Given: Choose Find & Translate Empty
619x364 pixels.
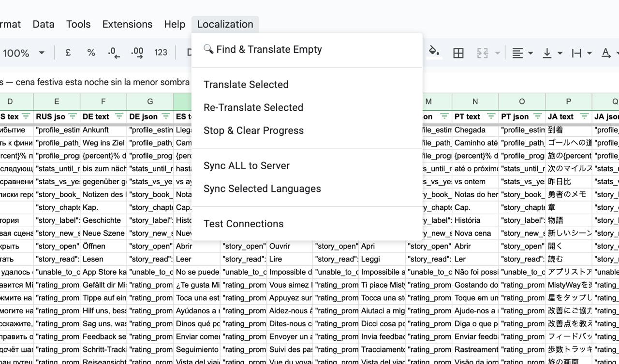Looking at the screenshot, I should (x=307, y=49).
